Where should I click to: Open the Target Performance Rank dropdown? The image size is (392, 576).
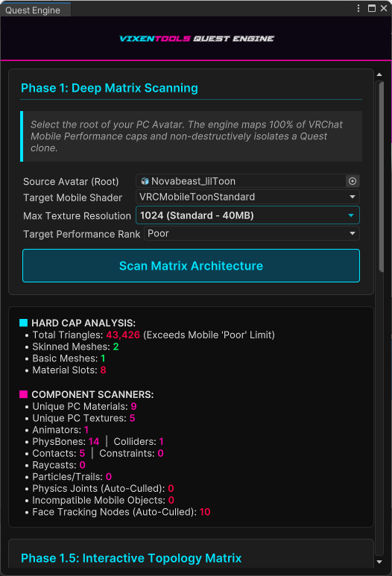click(252, 234)
